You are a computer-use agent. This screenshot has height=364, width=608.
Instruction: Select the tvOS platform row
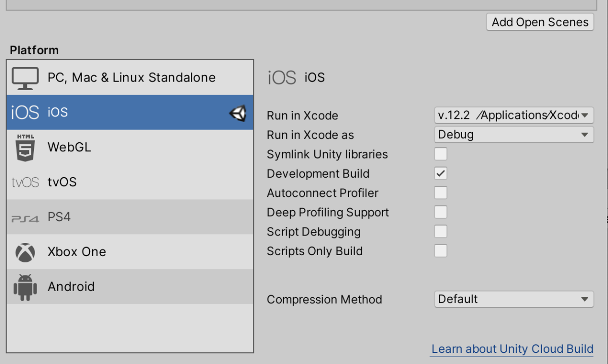tap(130, 182)
